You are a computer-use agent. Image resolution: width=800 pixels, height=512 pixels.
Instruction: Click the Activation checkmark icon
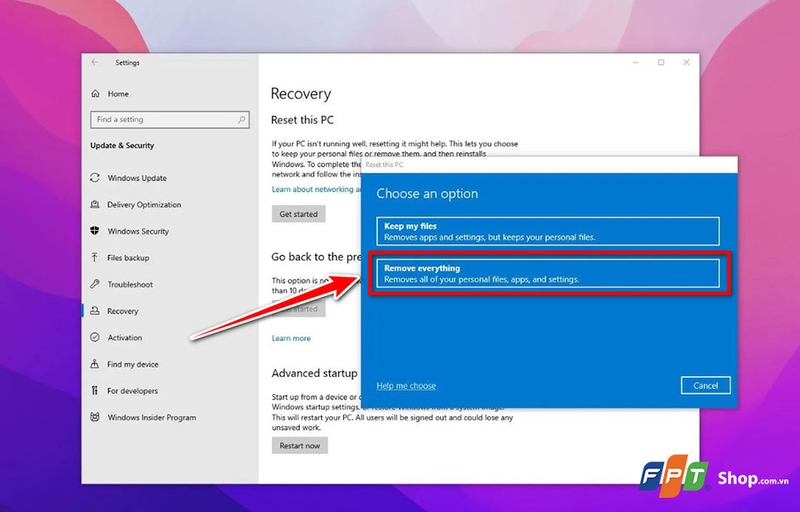(x=95, y=337)
